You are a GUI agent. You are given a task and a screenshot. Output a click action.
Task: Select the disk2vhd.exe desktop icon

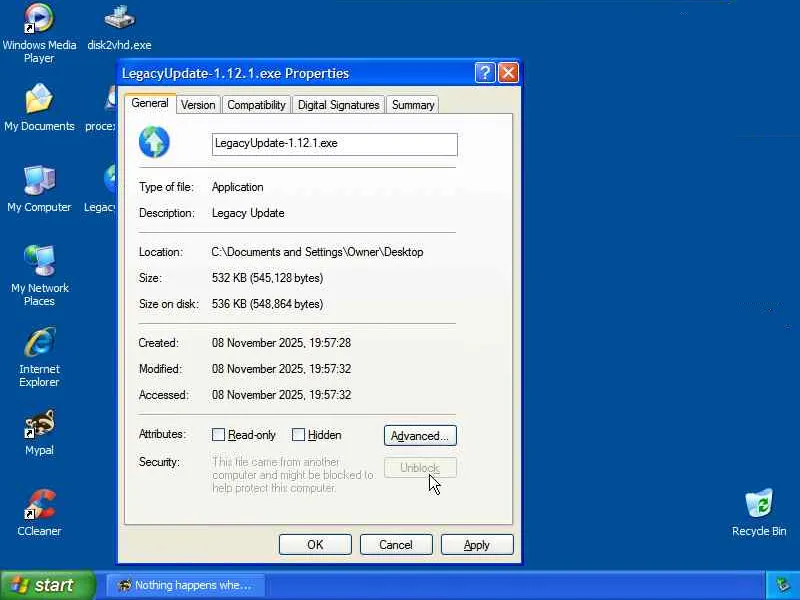(119, 27)
